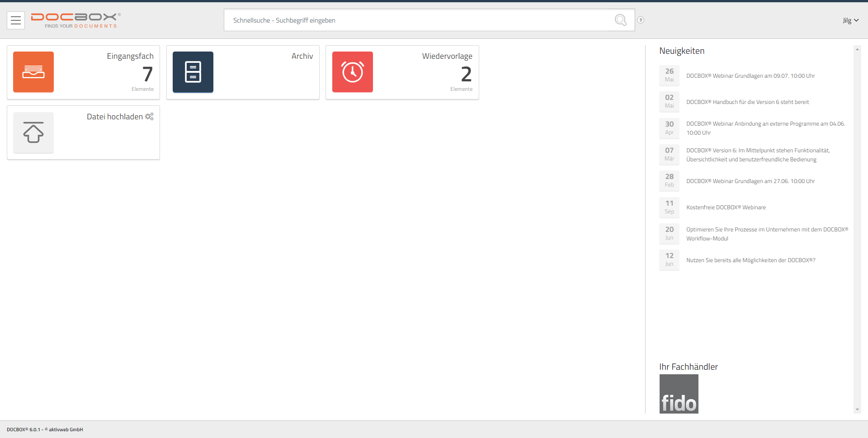868x438 pixels.
Task: Open the hamburger navigation menu
Action: click(16, 20)
